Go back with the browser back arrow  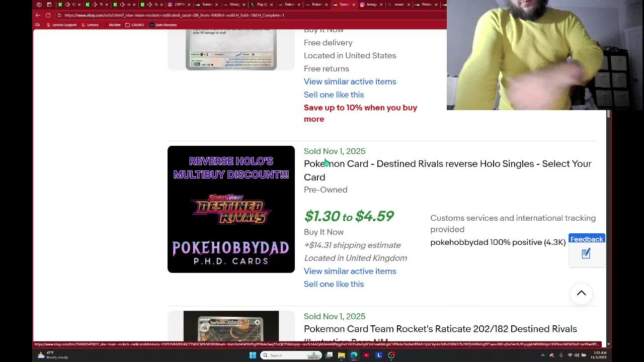(x=38, y=15)
